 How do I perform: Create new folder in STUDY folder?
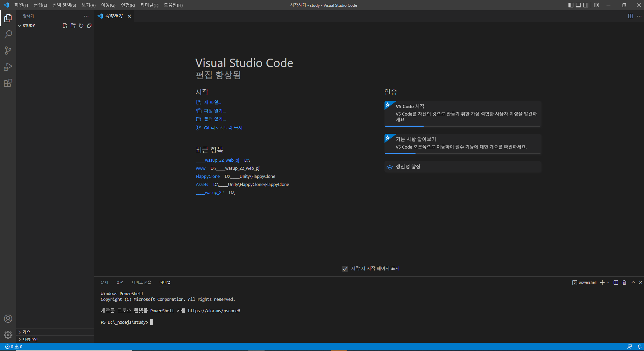pyautogui.click(x=73, y=26)
